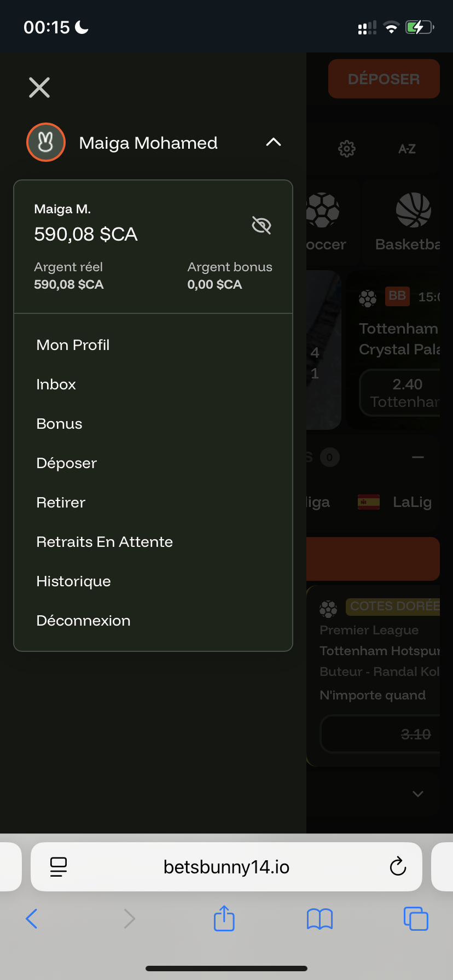Open Safari bookmarks icon

[x=320, y=919]
